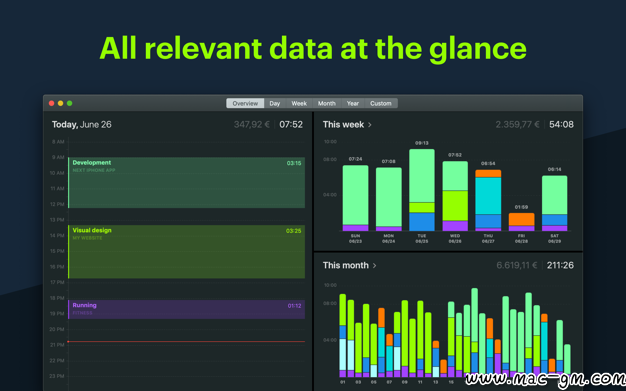
Task: Open This month heading
Action: point(346,266)
